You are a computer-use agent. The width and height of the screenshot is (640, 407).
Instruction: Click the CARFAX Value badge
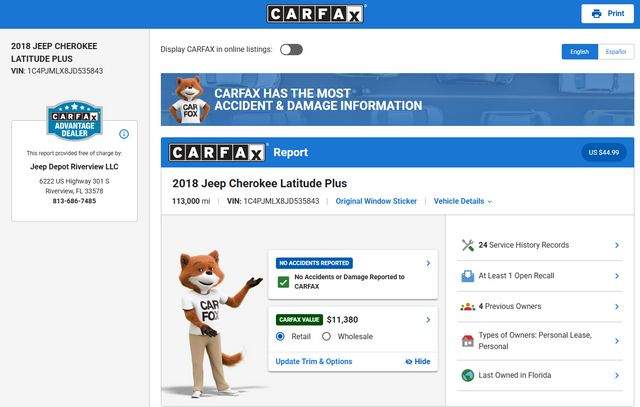point(299,320)
